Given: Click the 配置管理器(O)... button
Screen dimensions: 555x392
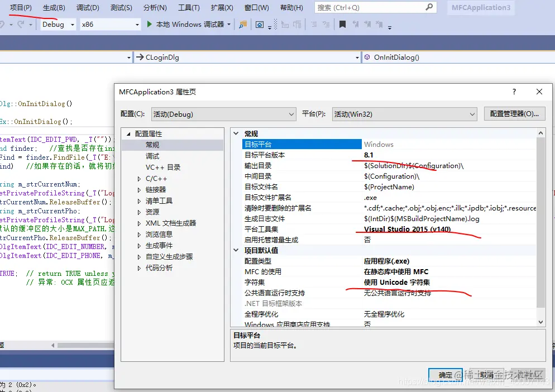Looking at the screenshot, I should [514, 114].
